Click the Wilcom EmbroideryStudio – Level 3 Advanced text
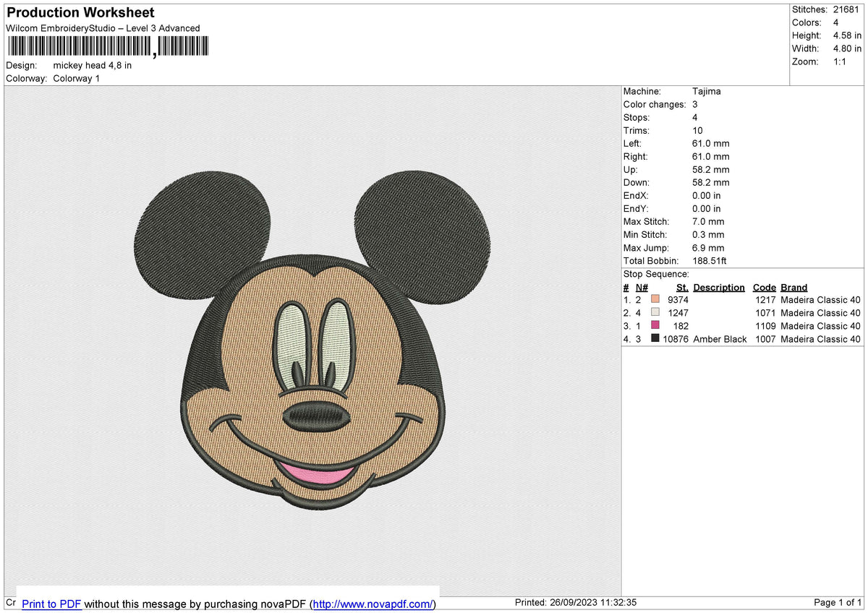Screen dimensions: 868x613 pyautogui.click(x=103, y=28)
